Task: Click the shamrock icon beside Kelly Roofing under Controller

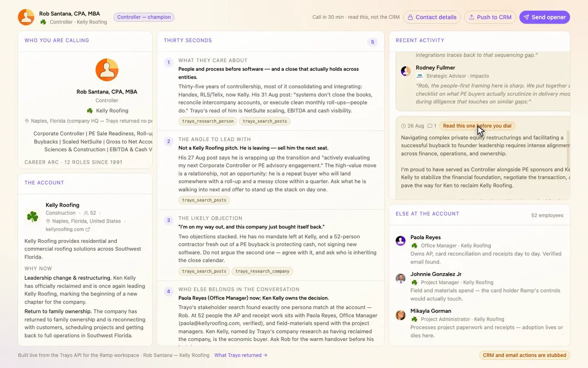Action: click(90, 111)
